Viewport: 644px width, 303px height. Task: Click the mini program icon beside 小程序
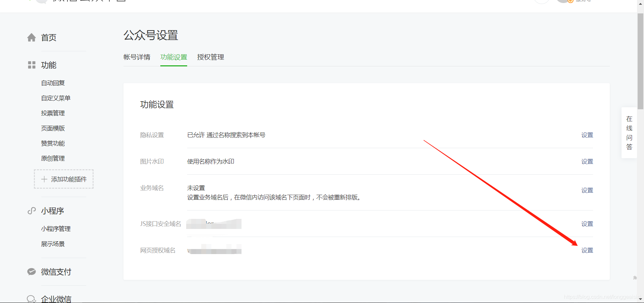[32, 211]
